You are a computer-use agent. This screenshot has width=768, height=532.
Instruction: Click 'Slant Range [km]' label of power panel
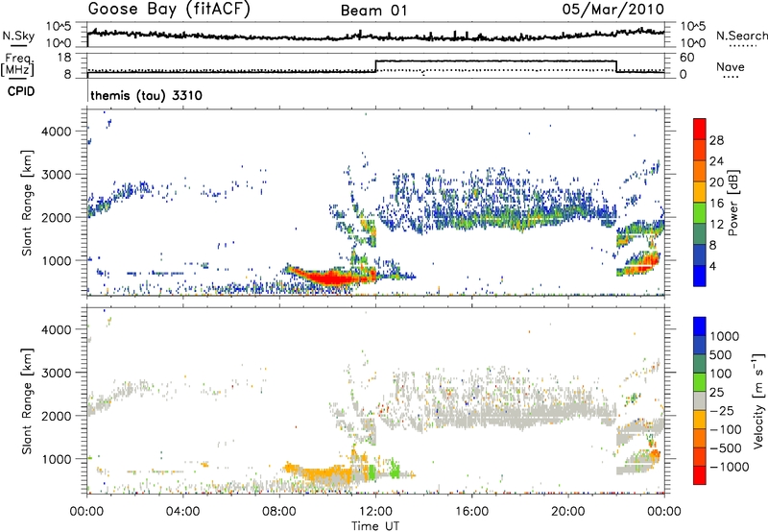click(27, 203)
